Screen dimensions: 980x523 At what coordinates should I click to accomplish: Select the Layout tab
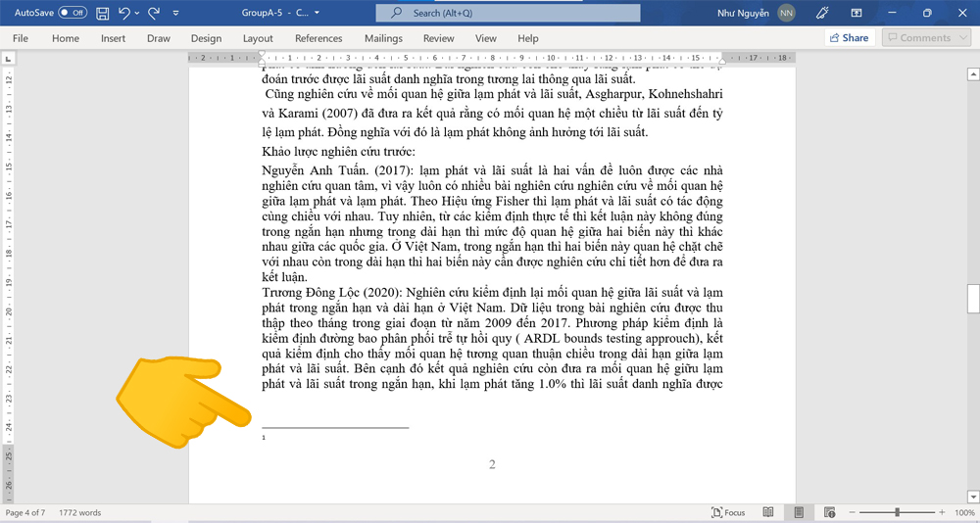tap(258, 38)
